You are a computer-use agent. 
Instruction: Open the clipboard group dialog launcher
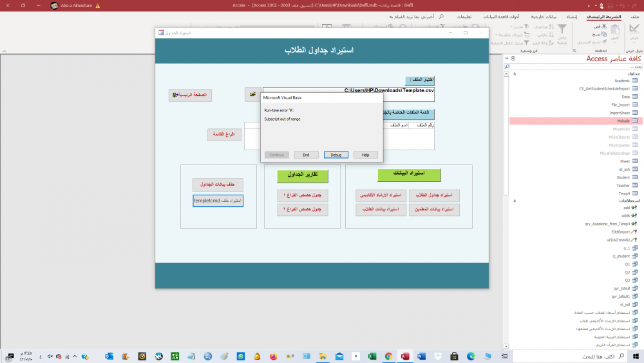(x=574, y=51)
